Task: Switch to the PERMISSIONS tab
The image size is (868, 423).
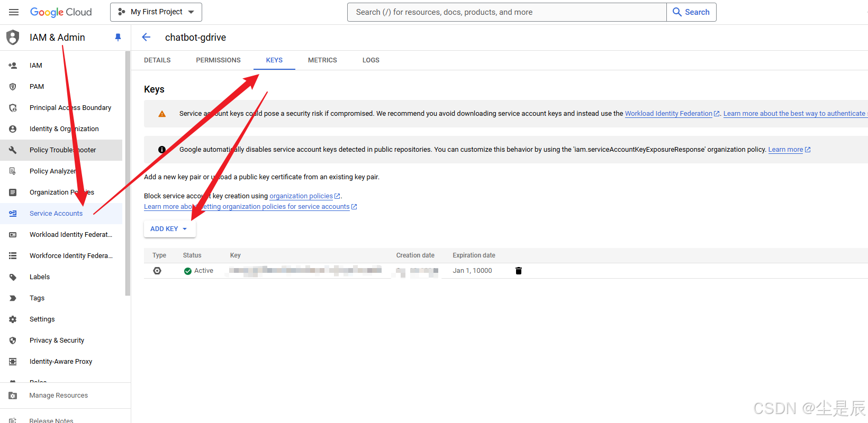Action: tap(218, 60)
